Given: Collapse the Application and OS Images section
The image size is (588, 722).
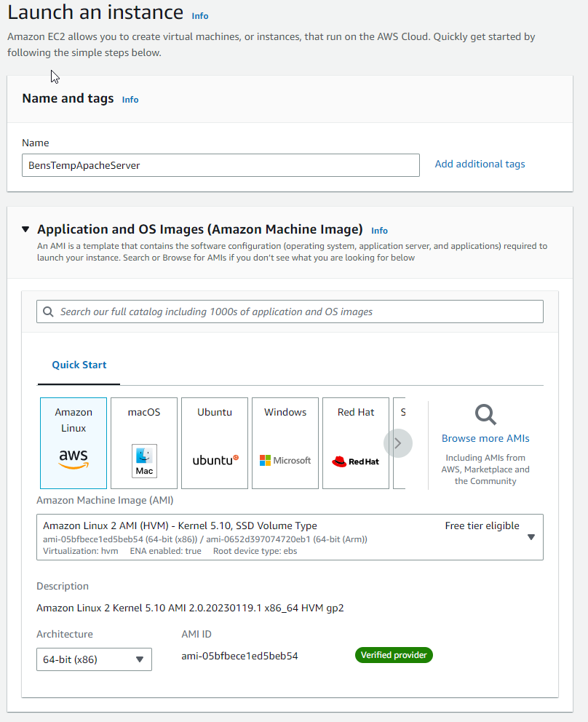Looking at the screenshot, I should tap(25, 229).
